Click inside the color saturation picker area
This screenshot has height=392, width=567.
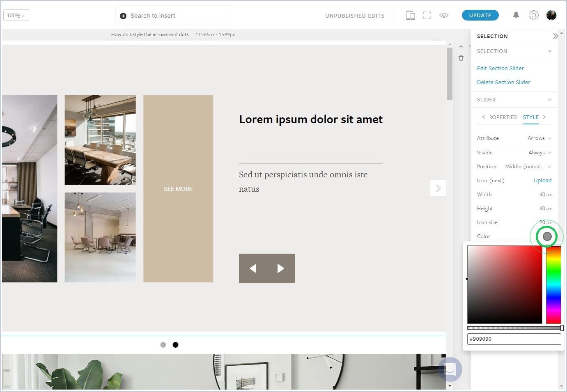click(x=505, y=285)
